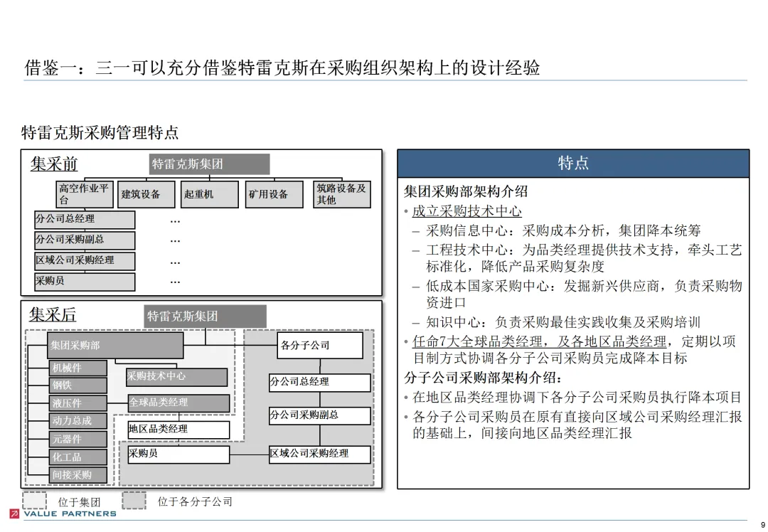Click the 元器件 category box
The height and width of the screenshot is (532, 768).
point(78,439)
